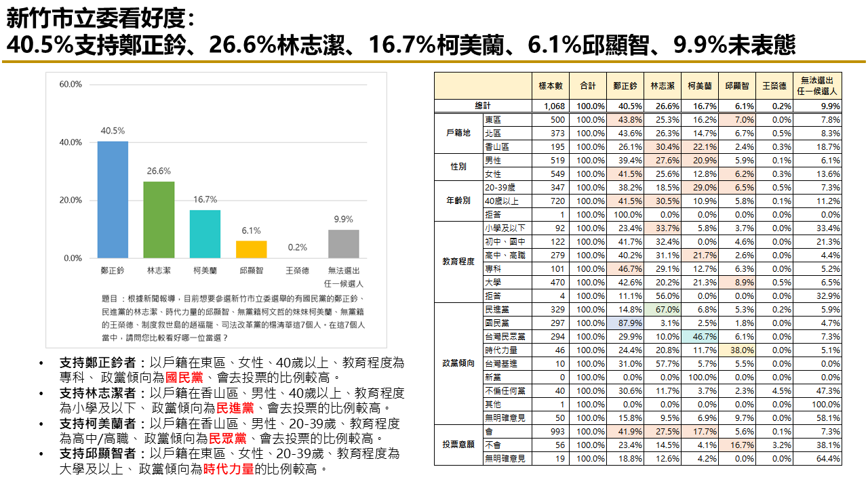Click the 無法選出任一候選人 column header in table
Screen dimensions: 868x488
coord(818,86)
